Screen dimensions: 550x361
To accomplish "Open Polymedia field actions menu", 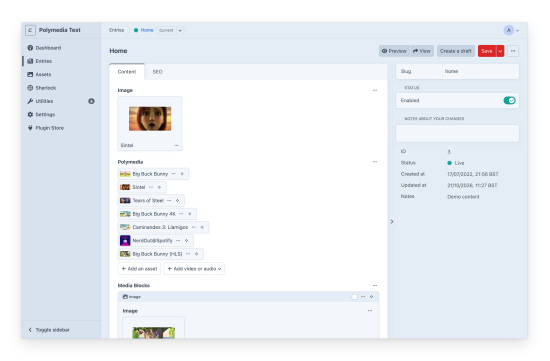I will coord(375,162).
